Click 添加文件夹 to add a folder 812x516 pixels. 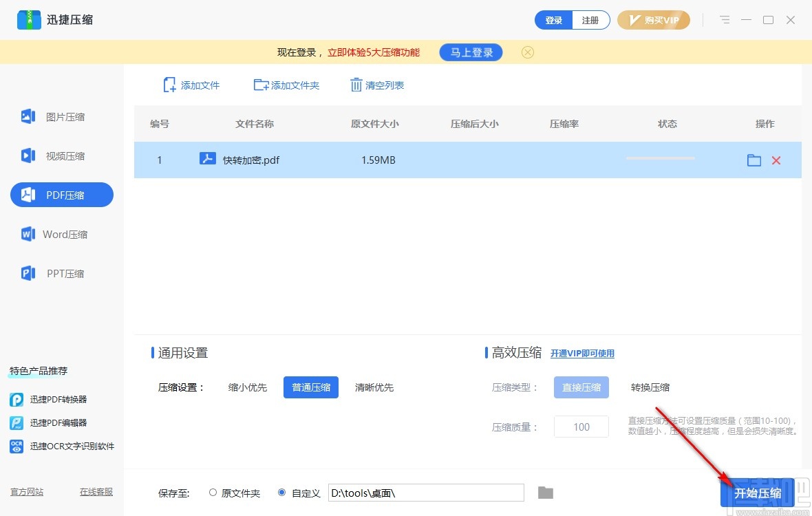pyautogui.click(x=286, y=85)
